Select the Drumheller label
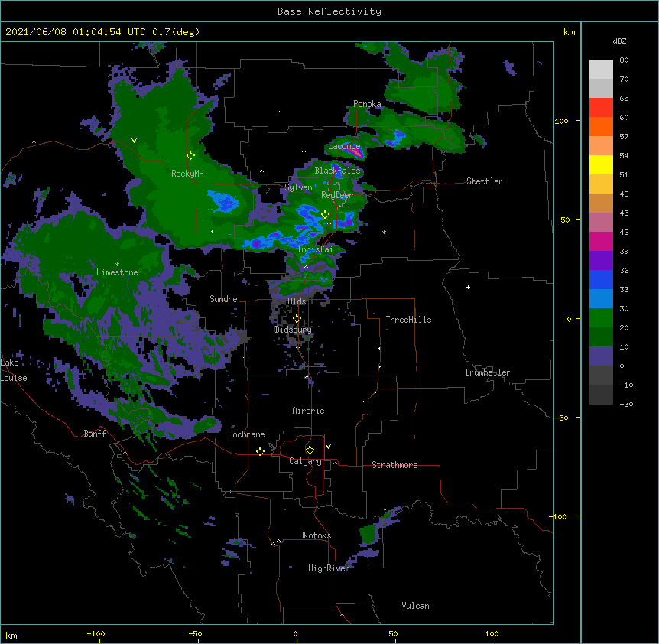 tap(488, 372)
